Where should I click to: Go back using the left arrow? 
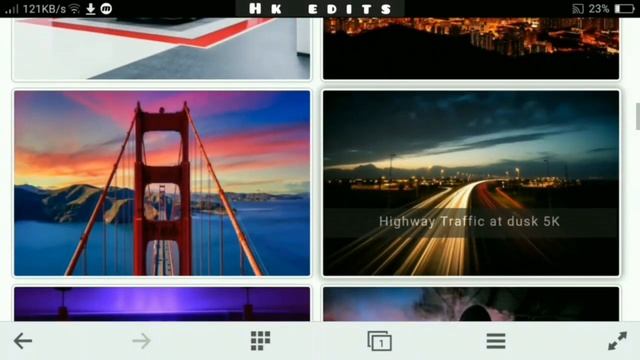point(23,341)
